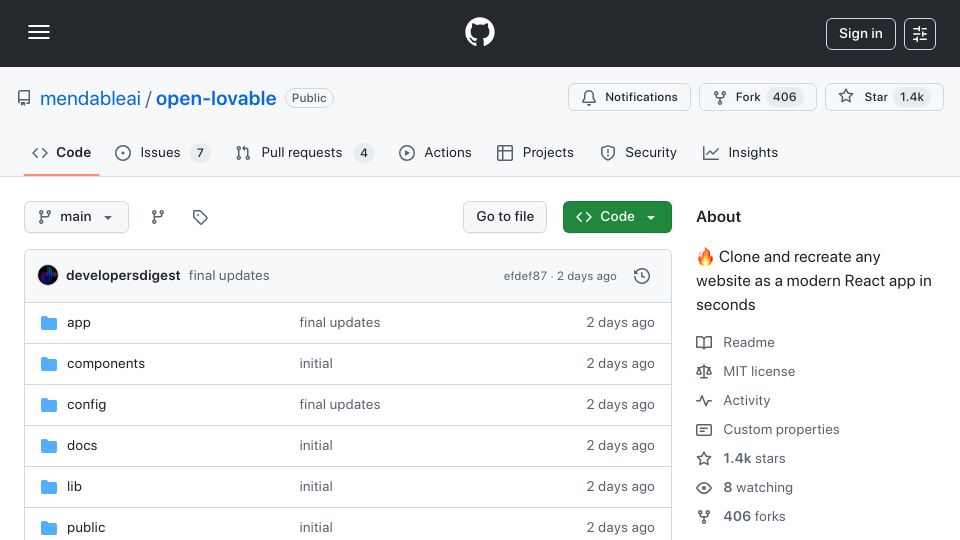Click the Star count 1.4k badge

pos(912,97)
